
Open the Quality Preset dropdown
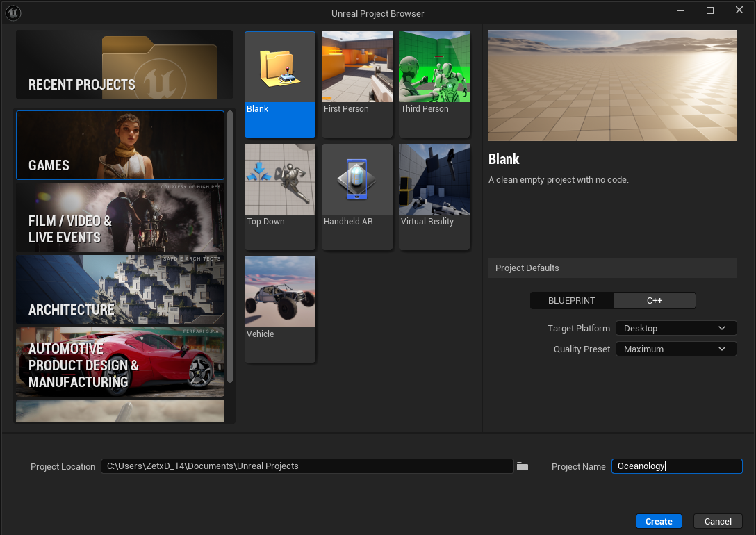675,348
